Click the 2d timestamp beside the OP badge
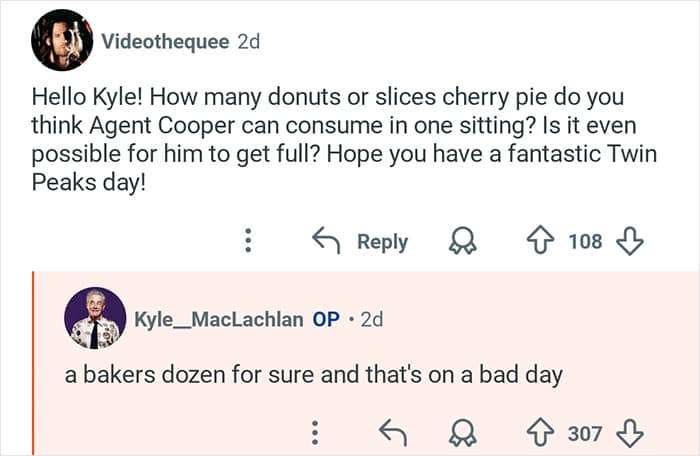Viewport: 700px width, 456px height. (x=371, y=320)
